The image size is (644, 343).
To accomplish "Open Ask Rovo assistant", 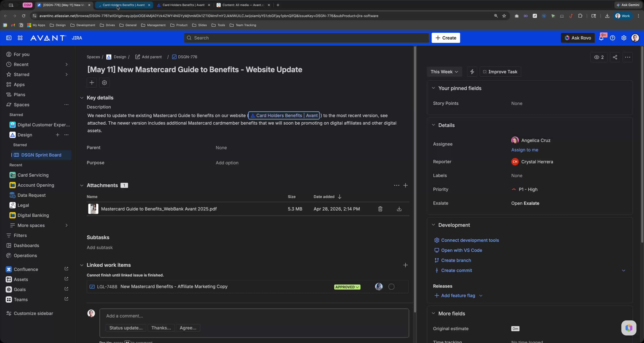I will [x=578, y=38].
